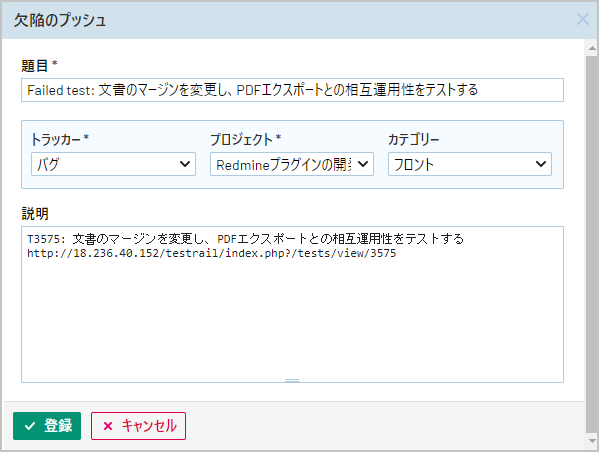Open the トラッカー dropdown showing バグ
The width and height of the screenshot is (599, 452).
tap(113, 164)
